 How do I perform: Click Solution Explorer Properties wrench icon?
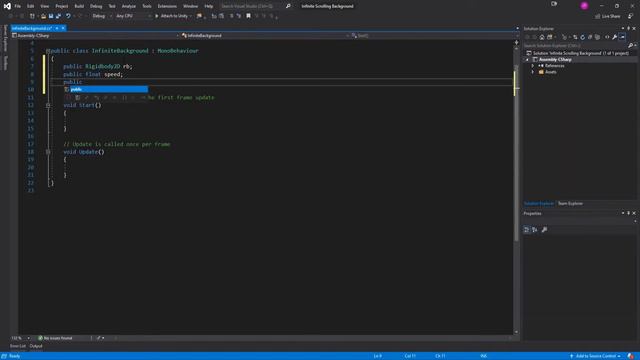pyautogui.click(x=615, y=37)
